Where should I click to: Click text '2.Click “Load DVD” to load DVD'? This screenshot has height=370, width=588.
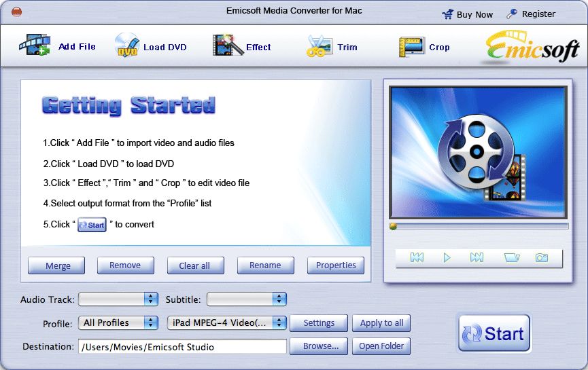pos(108,164)
